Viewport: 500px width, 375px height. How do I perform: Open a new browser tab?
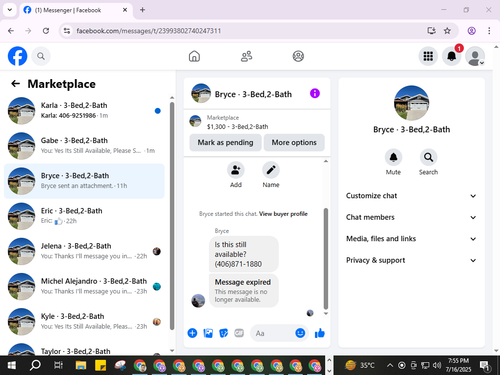click(142, 10)
